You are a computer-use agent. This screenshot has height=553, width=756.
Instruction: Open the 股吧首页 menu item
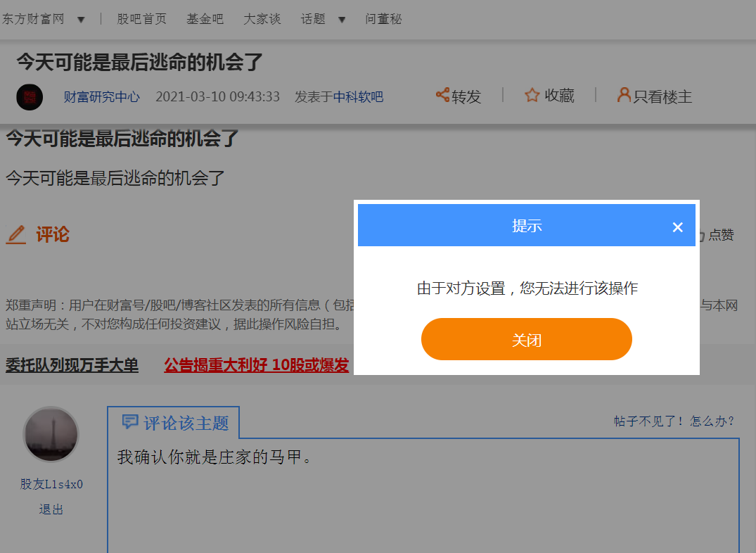click(x=142, y=19)
